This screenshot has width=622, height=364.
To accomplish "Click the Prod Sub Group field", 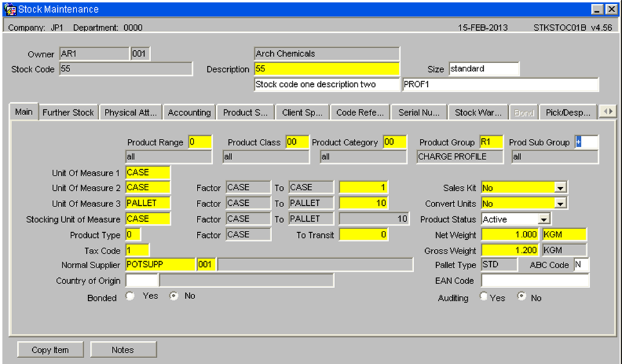I will [x=587, y=142].
